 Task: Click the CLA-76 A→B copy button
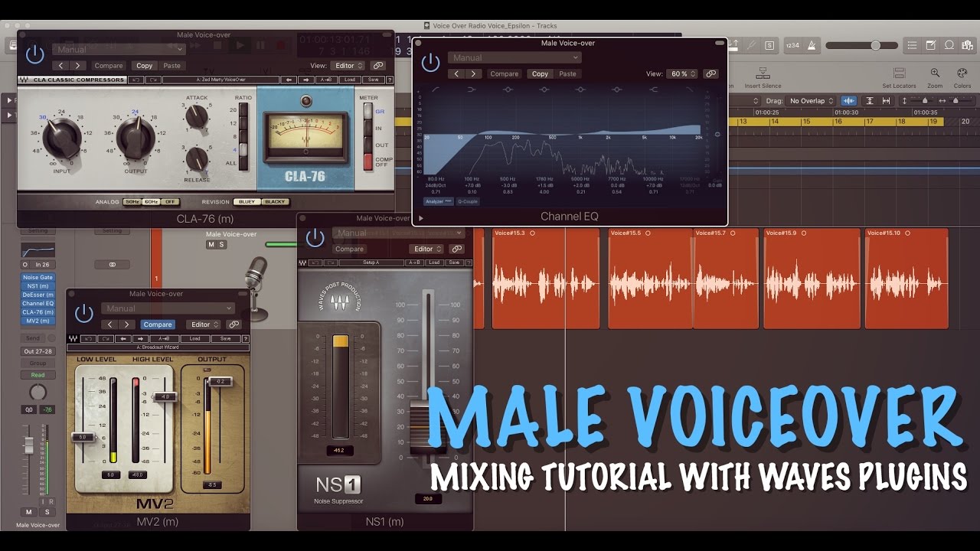327,80
